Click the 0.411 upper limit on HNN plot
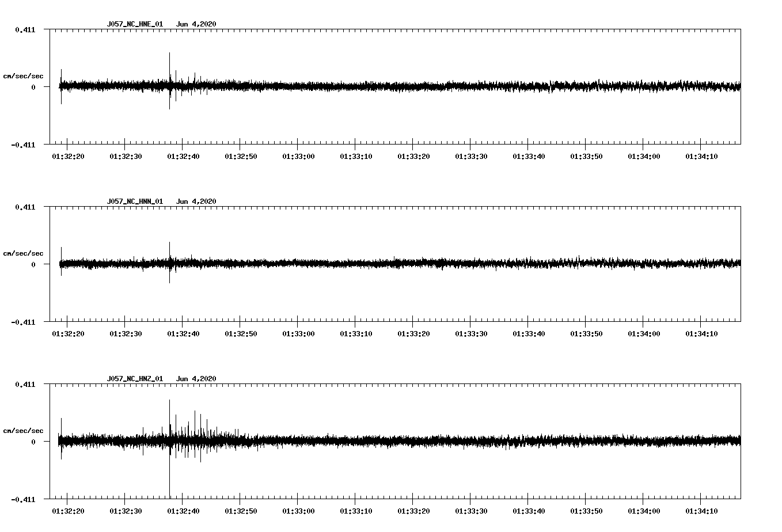Screen dimensions: 782x532 pos(25,207)
